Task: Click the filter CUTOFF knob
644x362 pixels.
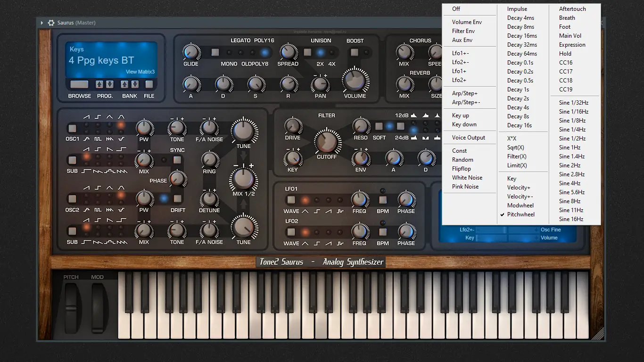Action: click(326, 141)
